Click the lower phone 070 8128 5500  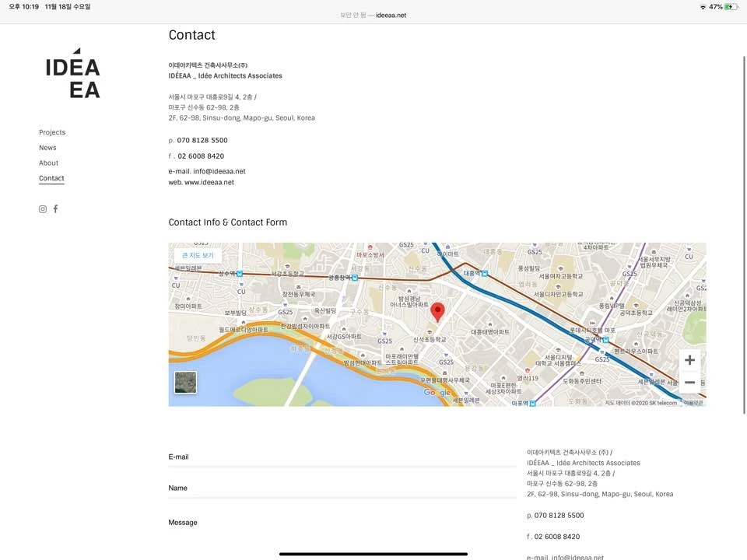pyautogui.click(x=559, y=516)
